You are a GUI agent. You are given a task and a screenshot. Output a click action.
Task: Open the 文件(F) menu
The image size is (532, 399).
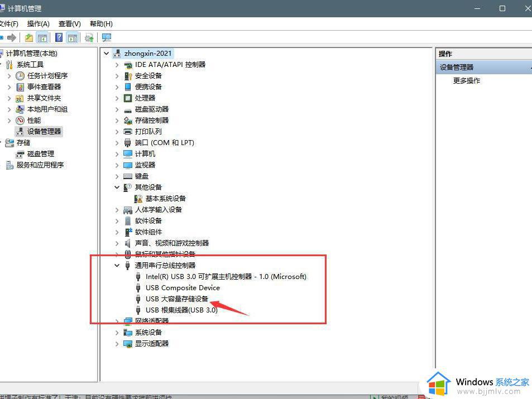click(x=9, y=24)
